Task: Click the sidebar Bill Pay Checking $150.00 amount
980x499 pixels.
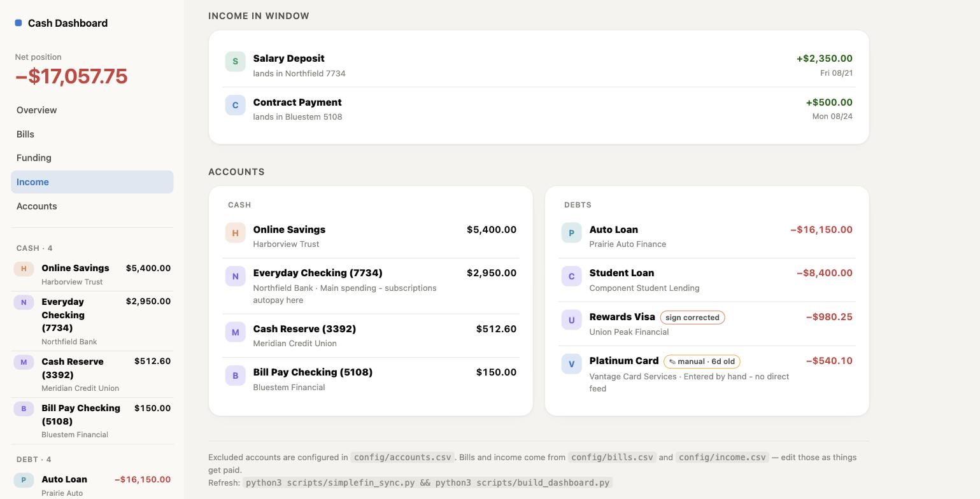Action: tap(152, 408)
